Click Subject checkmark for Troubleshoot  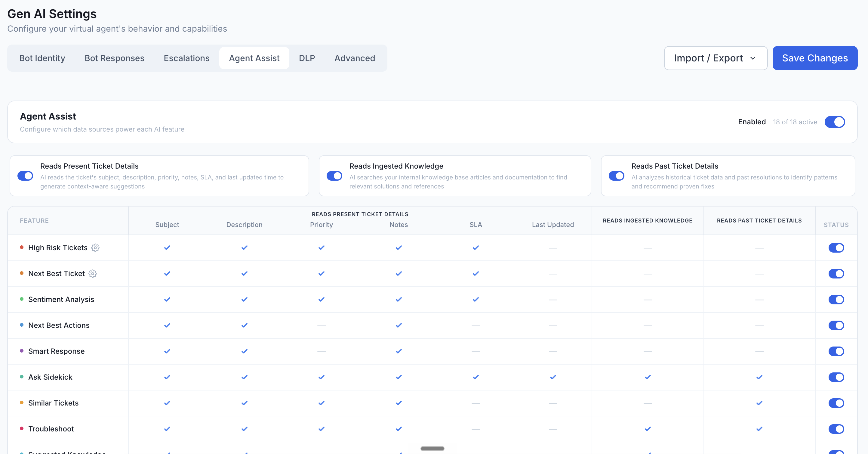coord(167,429)
